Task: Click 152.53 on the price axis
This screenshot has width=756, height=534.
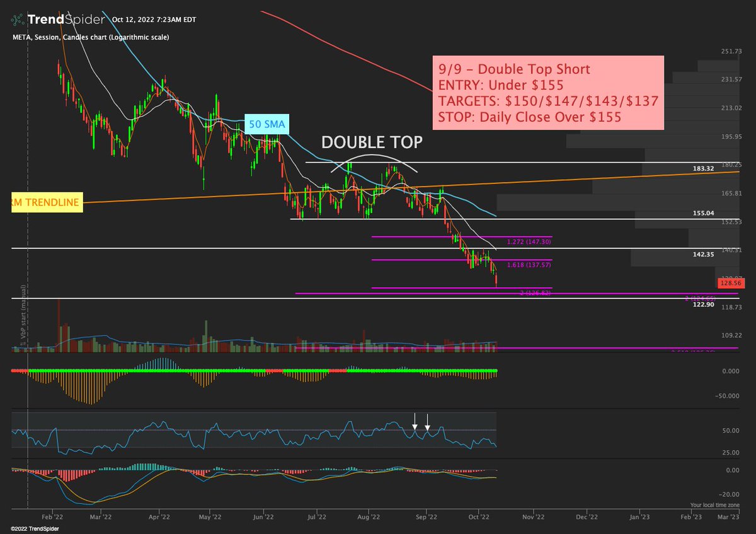Action: click(x=731, y=222)
